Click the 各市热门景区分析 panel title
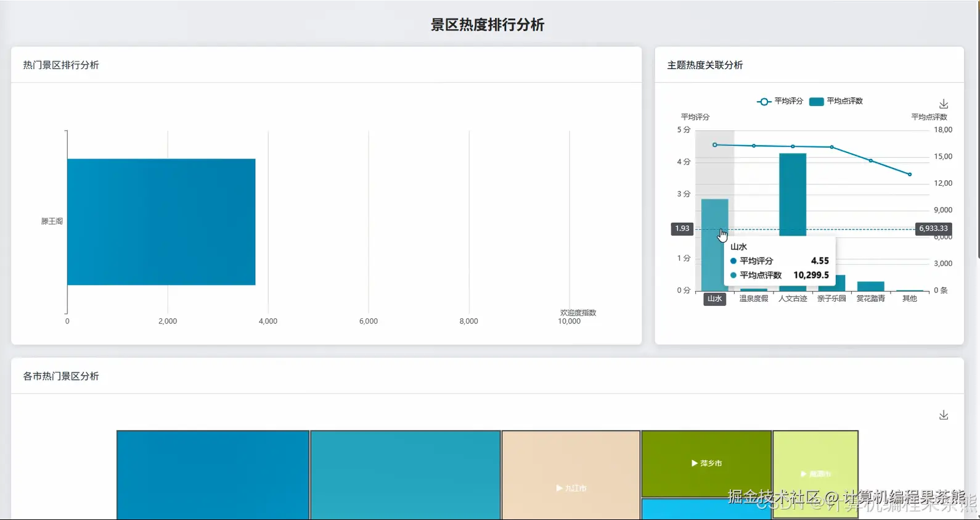 (61, 376)
